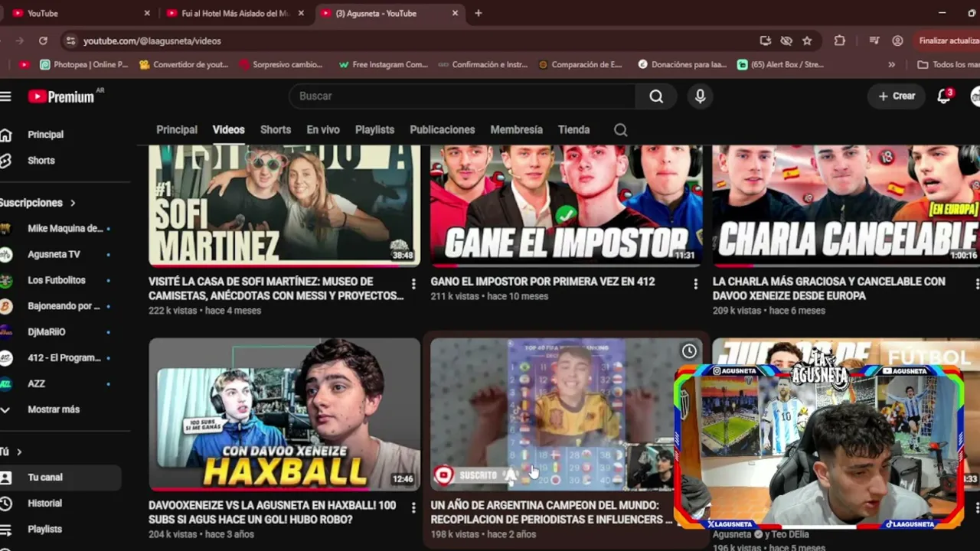Open the En vivo channel tab
The width and height of the screenshot is (980, 551).
[x=323, y=130]
